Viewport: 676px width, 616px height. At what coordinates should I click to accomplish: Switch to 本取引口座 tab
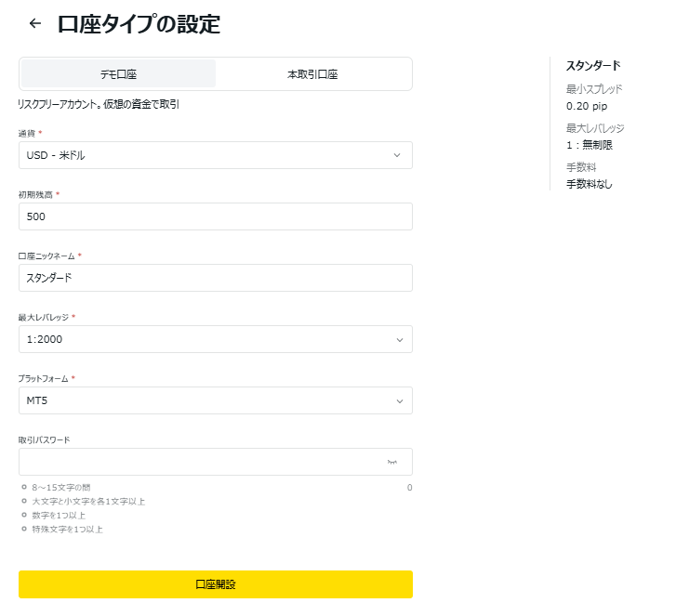pos(312,74)
